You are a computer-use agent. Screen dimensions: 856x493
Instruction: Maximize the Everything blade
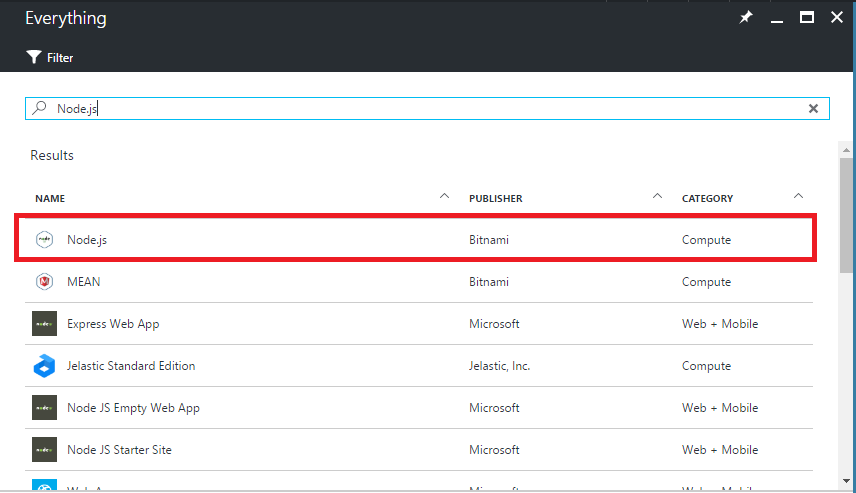806,18
